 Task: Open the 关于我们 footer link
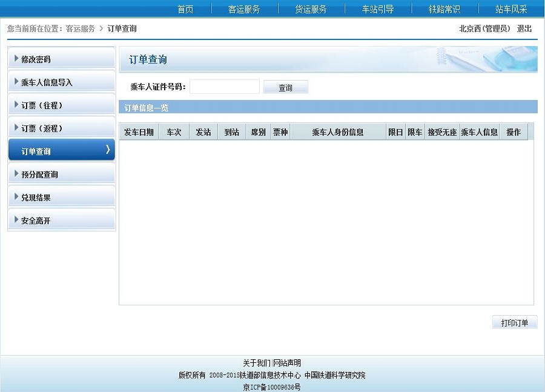tap(257, 363)
